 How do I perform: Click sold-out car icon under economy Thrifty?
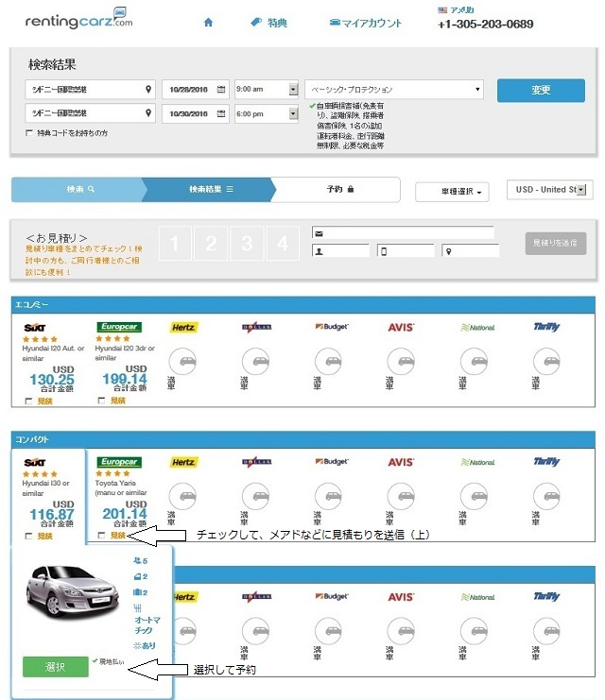[x=547, y=362]
